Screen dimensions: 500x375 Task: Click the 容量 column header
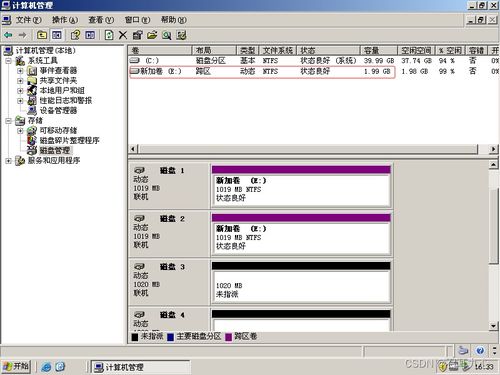[379, 51]
